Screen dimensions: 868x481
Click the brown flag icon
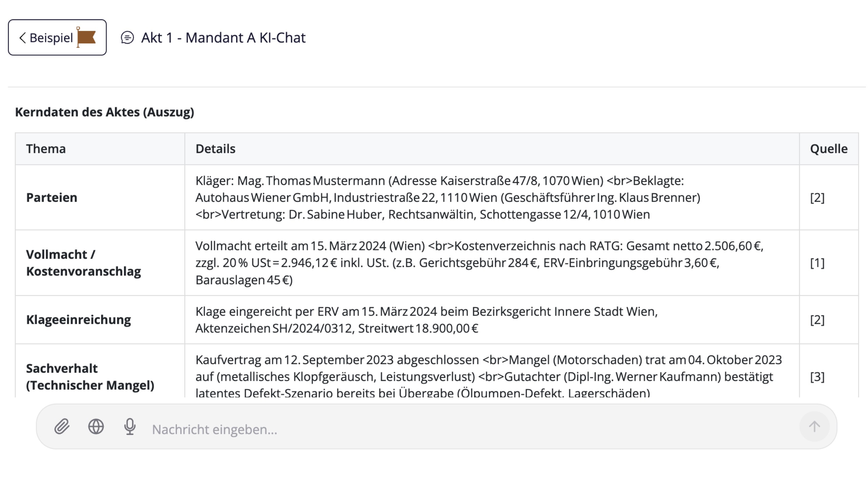tap(86, 37)
